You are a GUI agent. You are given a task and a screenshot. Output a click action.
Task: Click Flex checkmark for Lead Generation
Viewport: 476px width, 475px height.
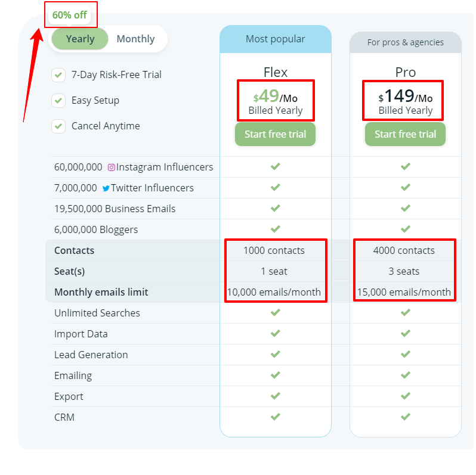pyautogui.click(x=275, y=354)
